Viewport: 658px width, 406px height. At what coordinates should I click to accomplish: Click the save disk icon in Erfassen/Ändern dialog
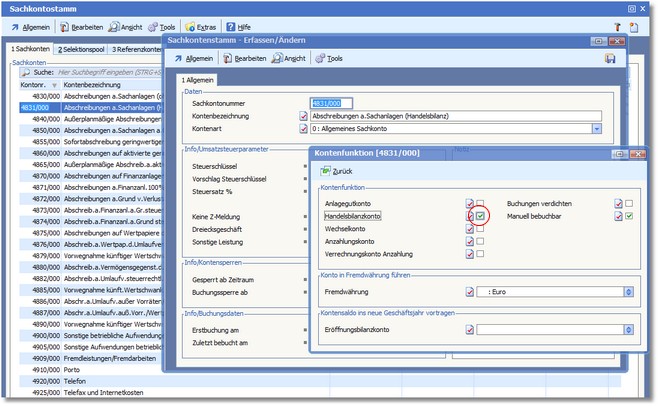(610, 59)
